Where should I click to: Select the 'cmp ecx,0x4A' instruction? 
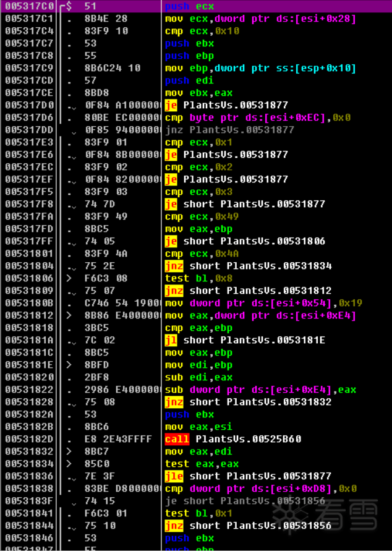(x=202, y=254)
